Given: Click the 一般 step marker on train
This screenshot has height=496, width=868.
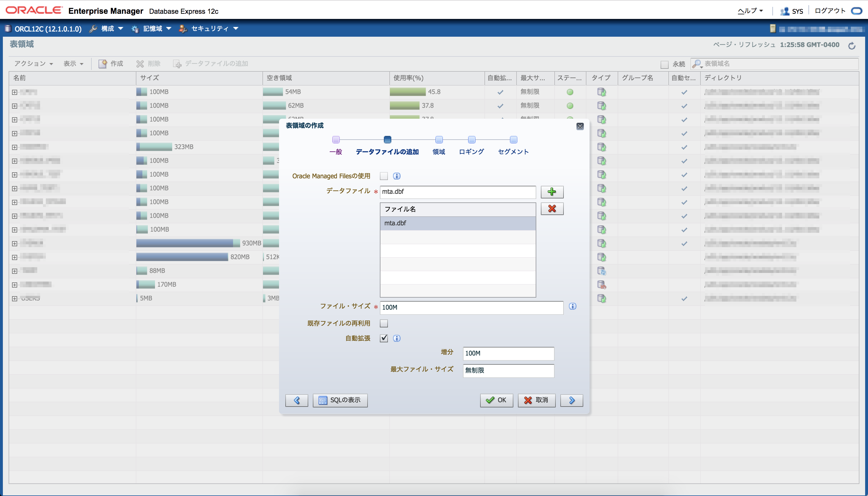Looking at the screenshot, I should [x=336, y=140].
